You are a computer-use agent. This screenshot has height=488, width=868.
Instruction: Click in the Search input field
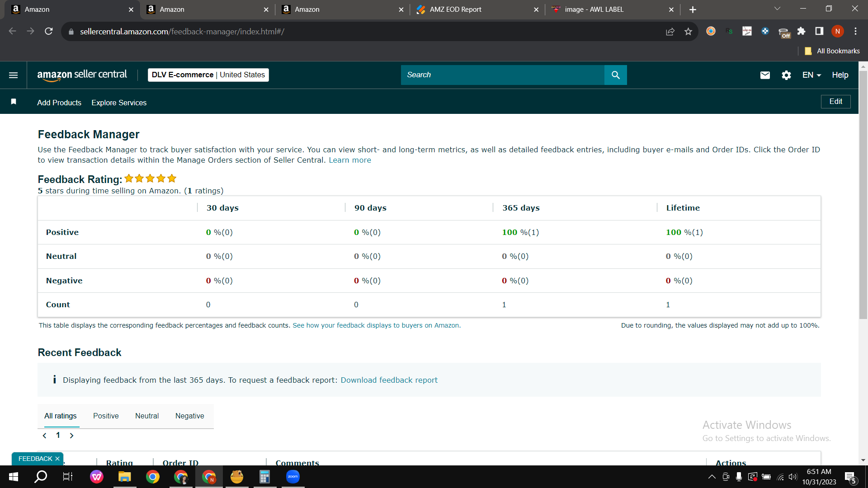(503, 75)
